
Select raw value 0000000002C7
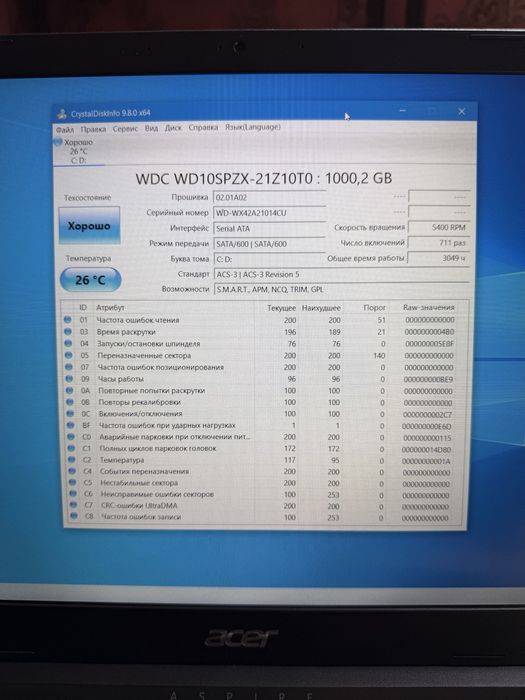click(427, 415)
